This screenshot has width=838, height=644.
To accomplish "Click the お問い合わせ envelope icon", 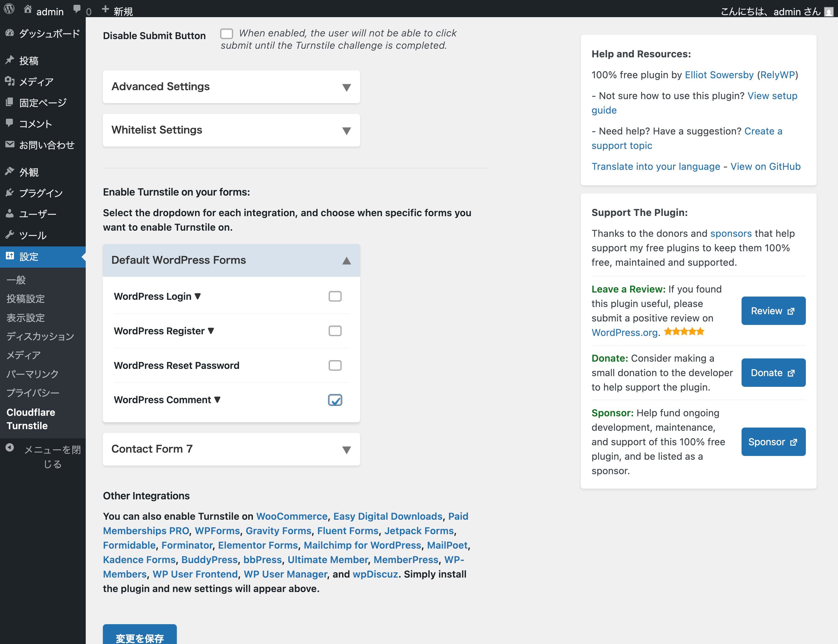I will pyautogui.click(x=10, y=144).
